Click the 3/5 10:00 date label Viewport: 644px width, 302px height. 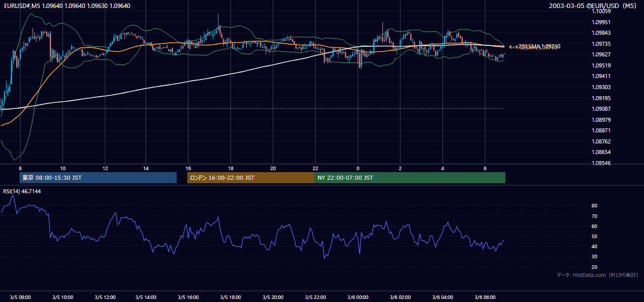click(x=62, y=297)
